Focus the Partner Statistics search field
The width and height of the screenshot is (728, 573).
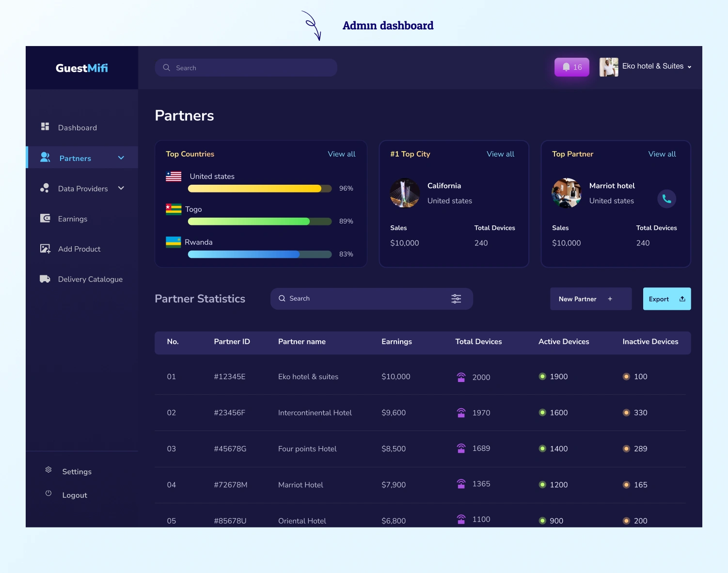tap(372, 299)
